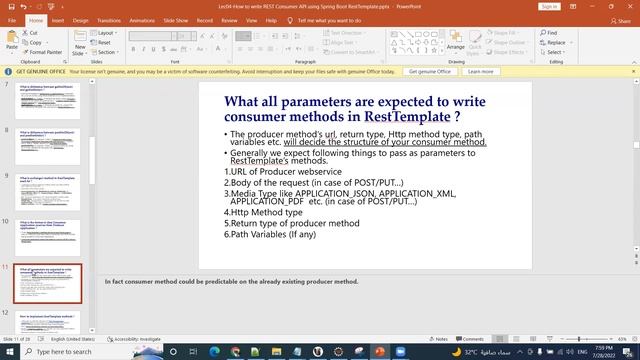Click Find in Editing group
The image size is (640, 360).
click(549, 33)
